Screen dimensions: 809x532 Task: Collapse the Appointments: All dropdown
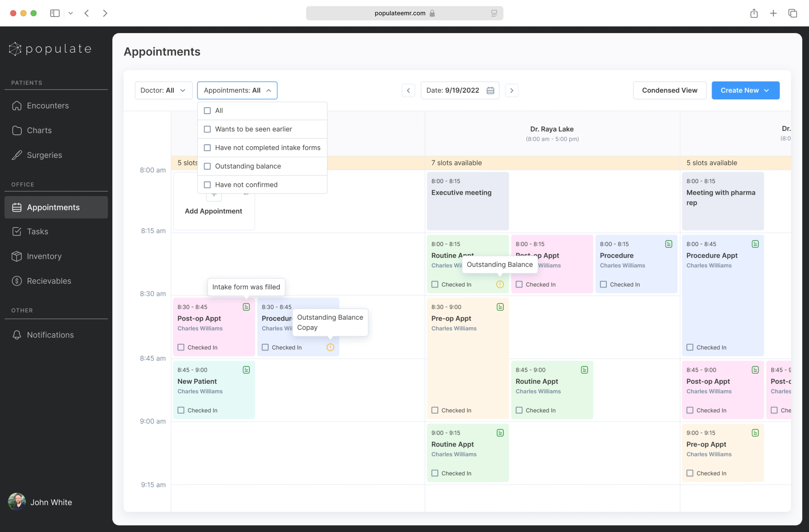pos(237,91)
